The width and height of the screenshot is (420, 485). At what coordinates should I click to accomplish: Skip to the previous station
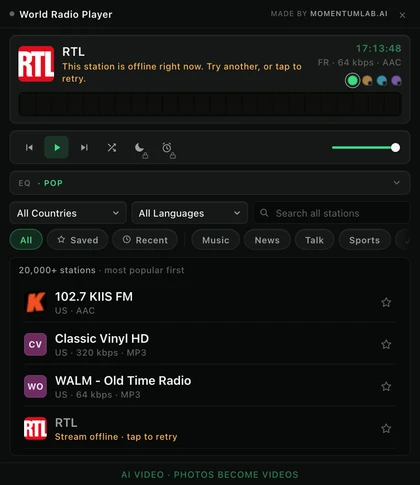click(29, 147)
